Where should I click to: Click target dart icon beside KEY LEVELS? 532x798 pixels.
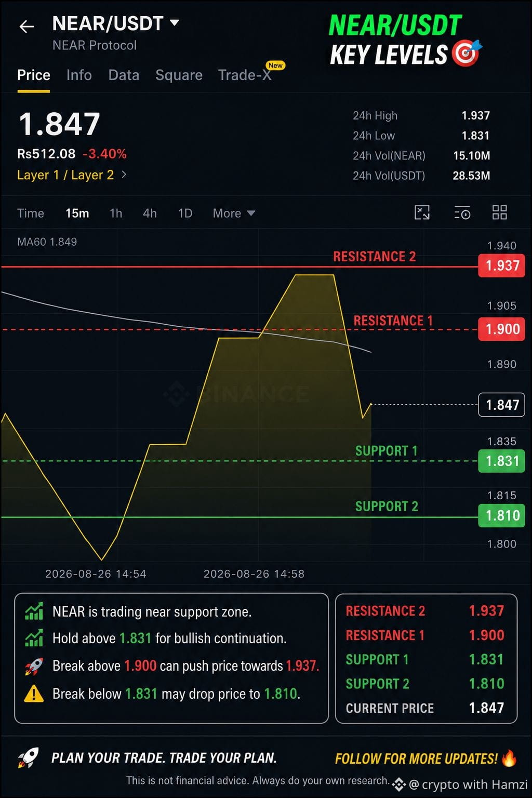pos(467,53)
